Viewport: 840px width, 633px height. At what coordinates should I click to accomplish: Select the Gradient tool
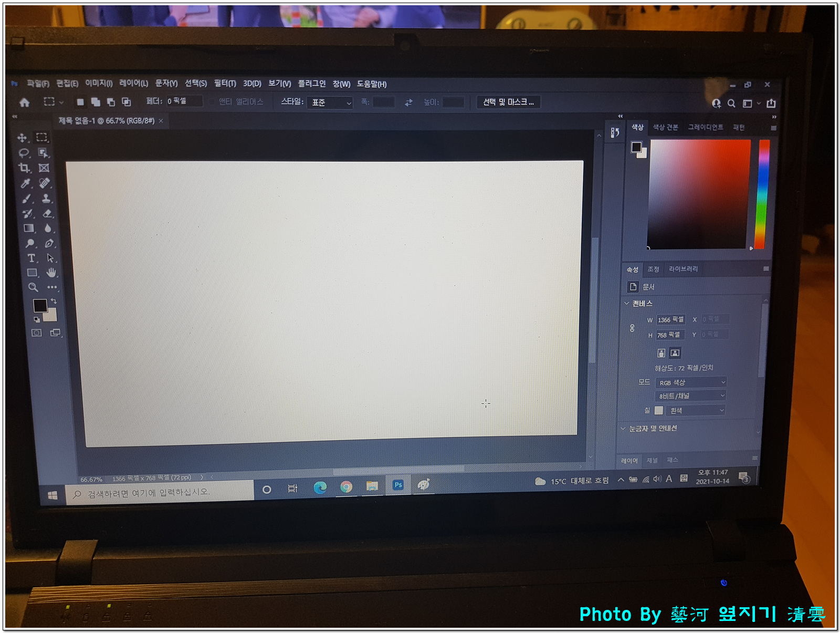click(29, 229)
